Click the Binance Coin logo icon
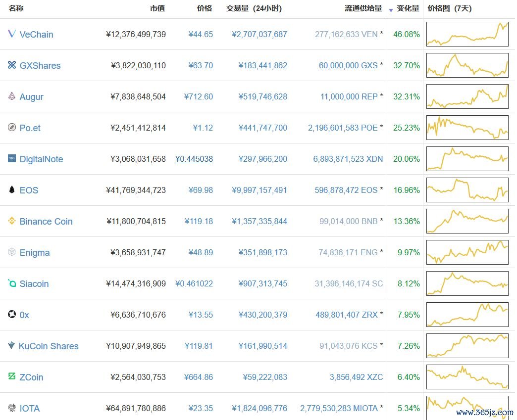Image resolution: width=517 pixels, height=420 pixels. [12, 221]
